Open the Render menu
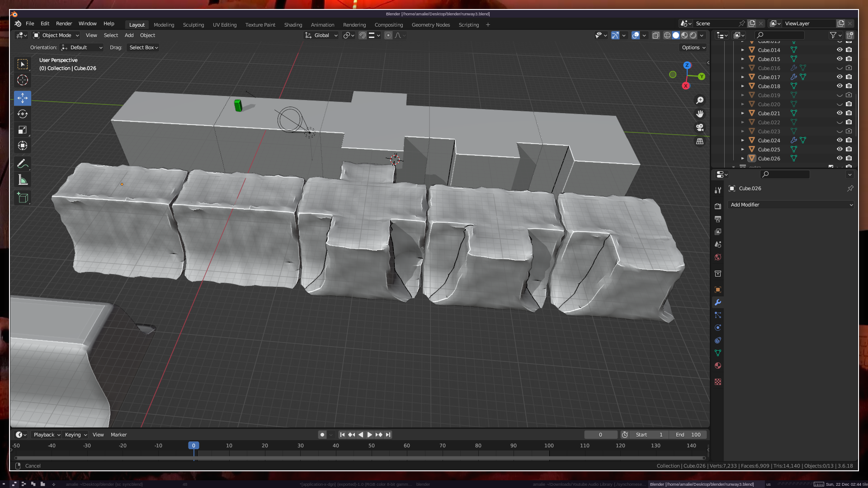The image size is (868, 488). tap(64, 23)
